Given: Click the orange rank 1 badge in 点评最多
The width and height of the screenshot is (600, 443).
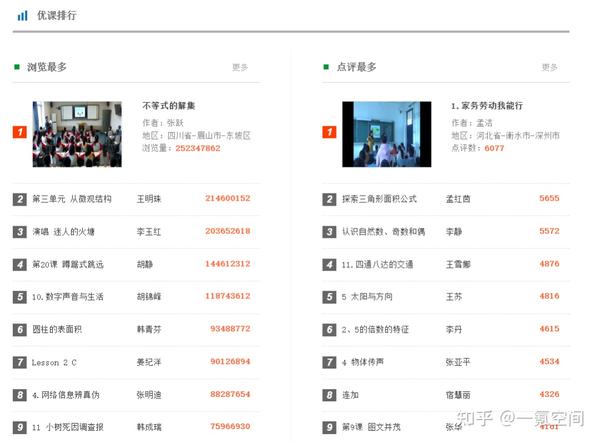Looking at the screenshot, I should point(329,132).
